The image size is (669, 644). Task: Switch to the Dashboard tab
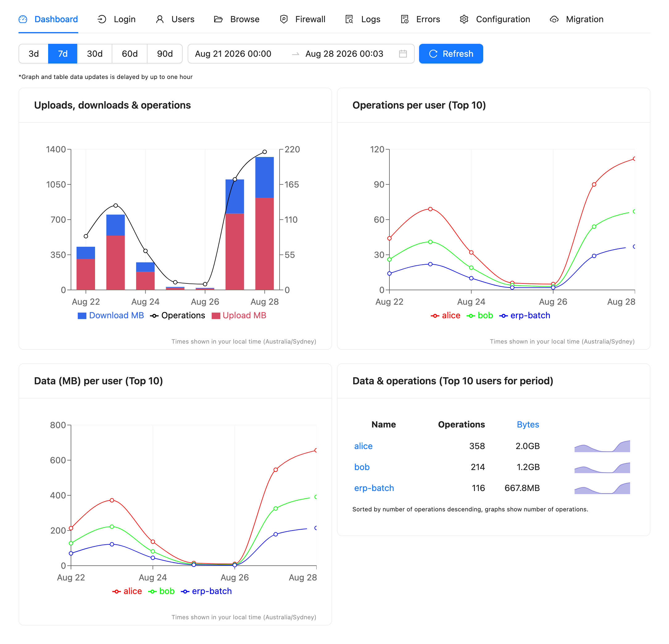(x=48, y=19)
